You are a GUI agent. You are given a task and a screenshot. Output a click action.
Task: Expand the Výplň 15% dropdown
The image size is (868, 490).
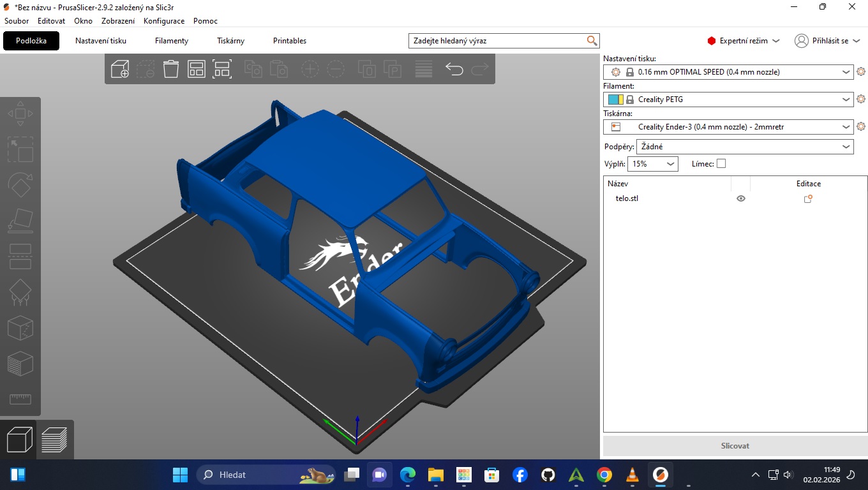[x=652, y=164]
